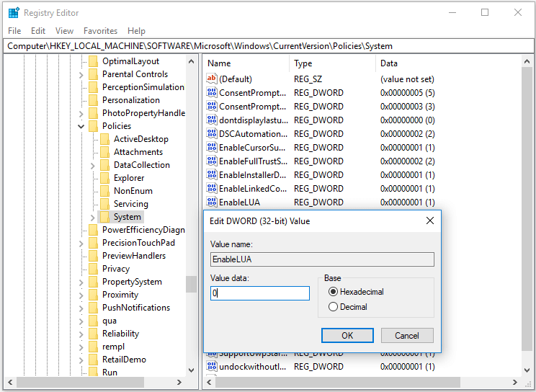Click the NonEnum folder icon

104,191
